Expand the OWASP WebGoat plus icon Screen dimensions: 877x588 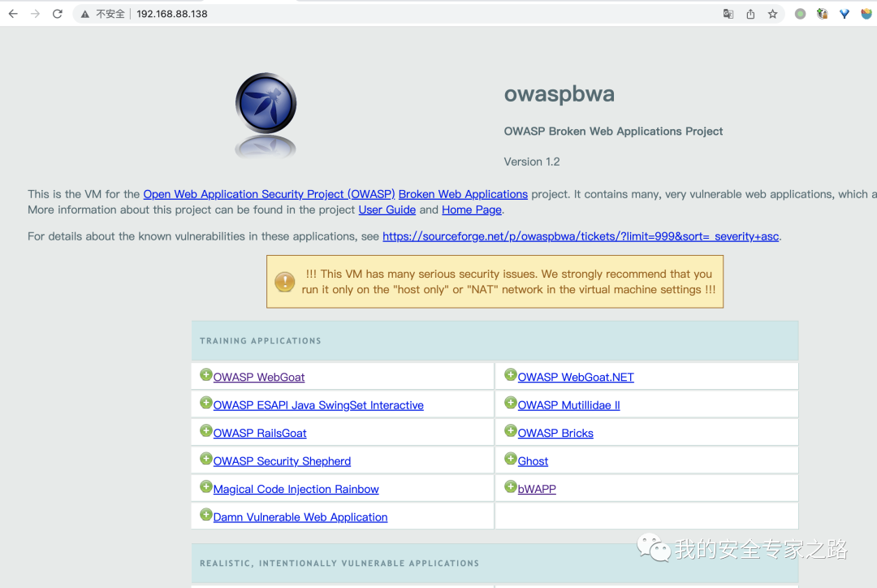pos(205,374)
